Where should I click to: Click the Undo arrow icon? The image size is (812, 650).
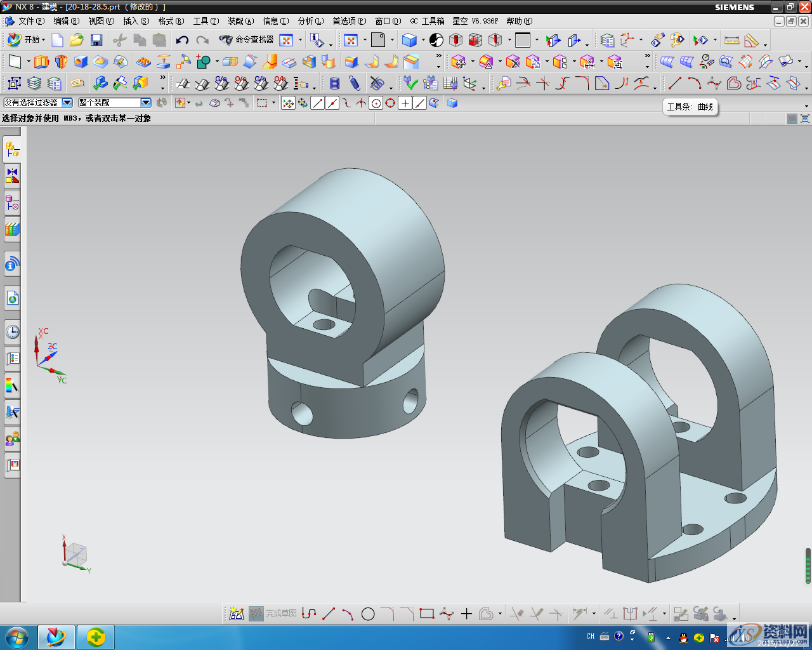182,40
